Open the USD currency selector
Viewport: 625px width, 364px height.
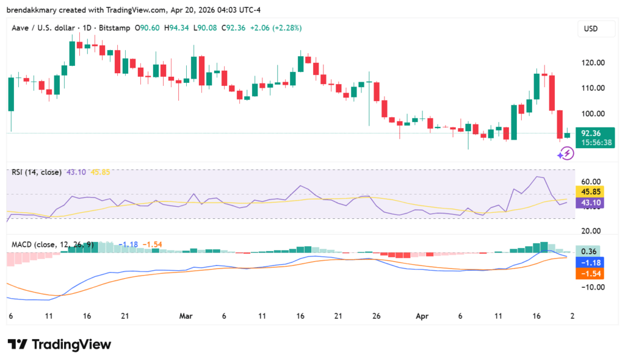pos(591,29)
